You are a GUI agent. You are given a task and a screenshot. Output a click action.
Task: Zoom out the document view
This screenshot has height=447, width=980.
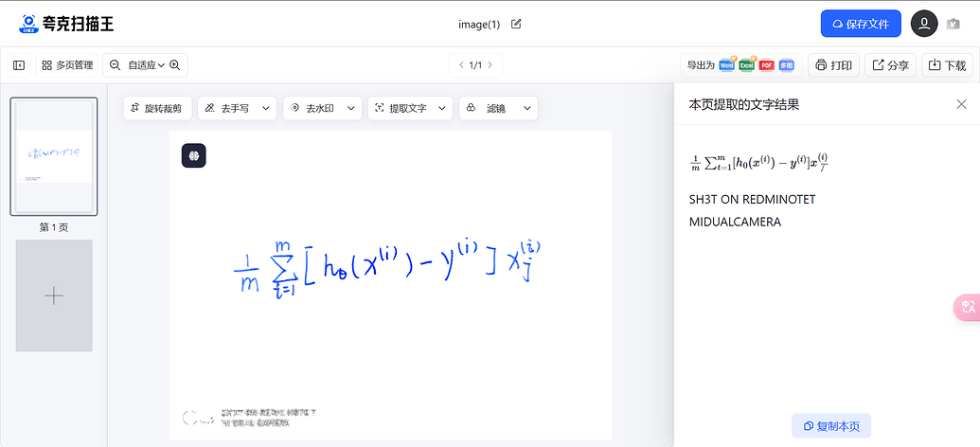point(116,65)
